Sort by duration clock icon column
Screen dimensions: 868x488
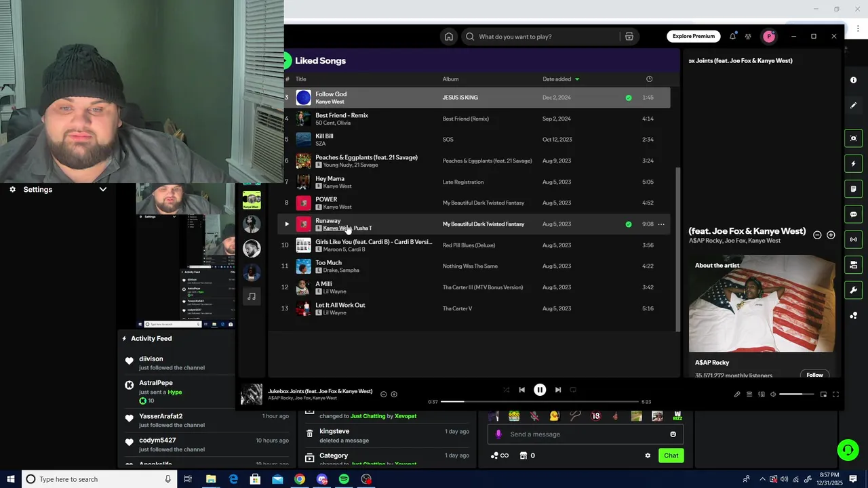649,79
